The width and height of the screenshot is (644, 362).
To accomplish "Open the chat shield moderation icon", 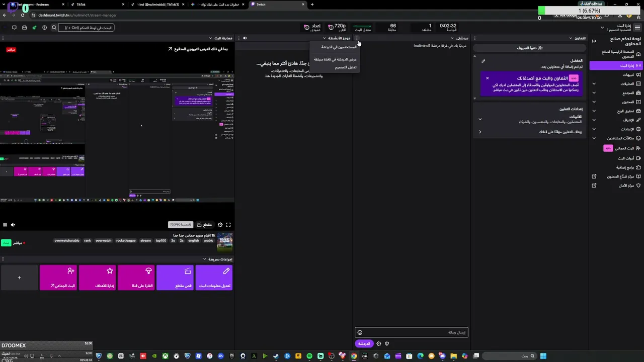I will pyautogui.click(x=387, y=344).
